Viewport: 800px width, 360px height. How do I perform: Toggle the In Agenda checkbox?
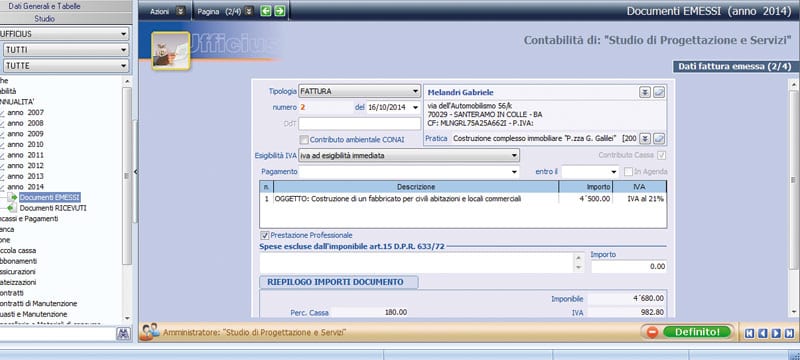629,172
